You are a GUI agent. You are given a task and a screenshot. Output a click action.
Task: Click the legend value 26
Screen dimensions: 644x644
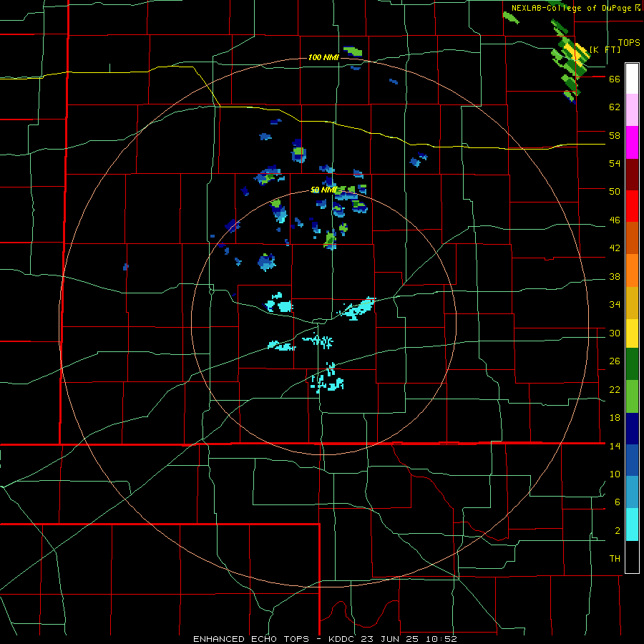click(615, 361)
